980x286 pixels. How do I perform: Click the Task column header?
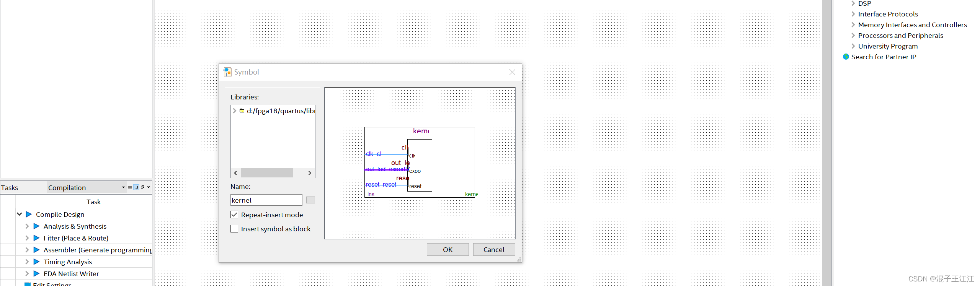pos(94,201)
